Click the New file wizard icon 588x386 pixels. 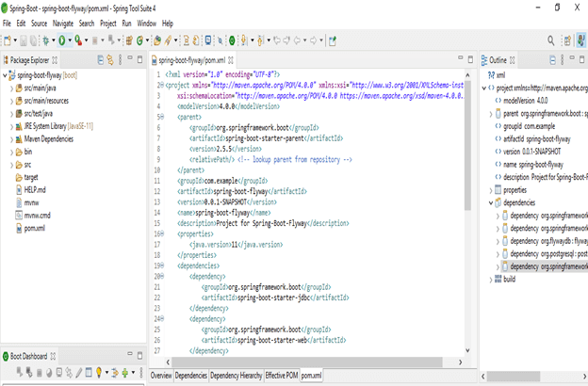8,40
